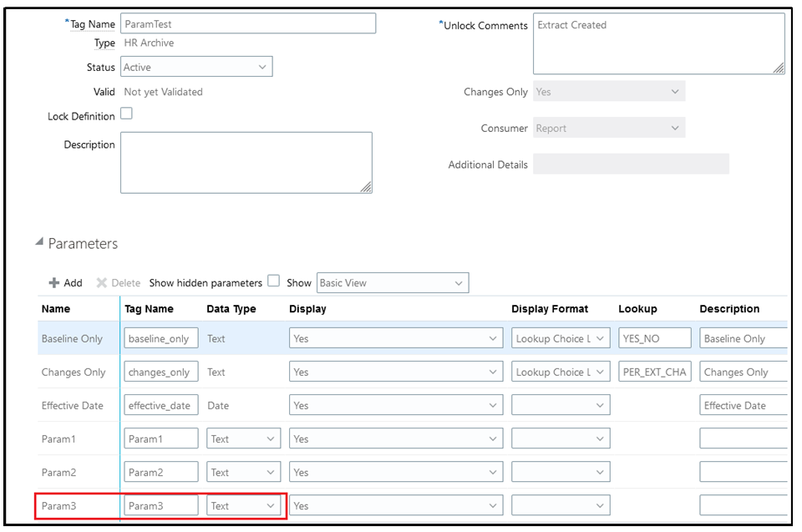Open the Status dropdown
The height and width of the screenshot is (532, 802).
pos(196,67)
